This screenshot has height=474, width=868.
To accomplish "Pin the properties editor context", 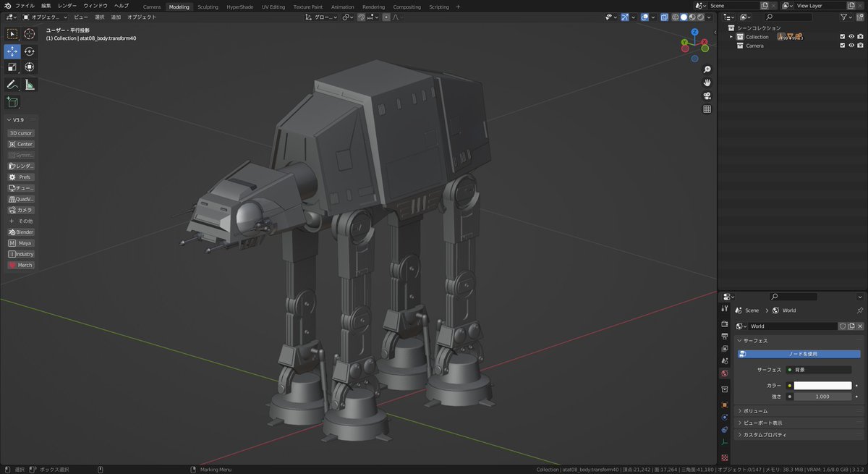I will (859, 310).
